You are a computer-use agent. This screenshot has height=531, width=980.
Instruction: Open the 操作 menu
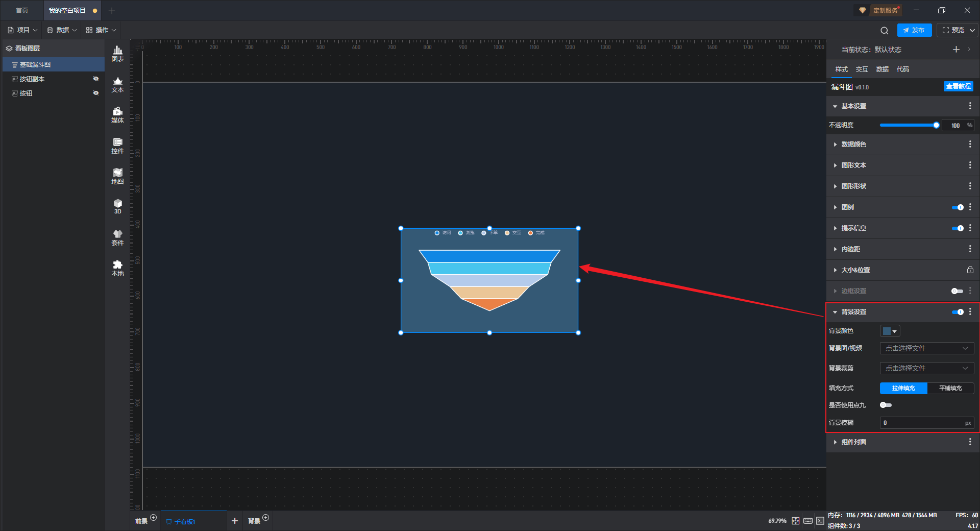(x=101, y=30)
